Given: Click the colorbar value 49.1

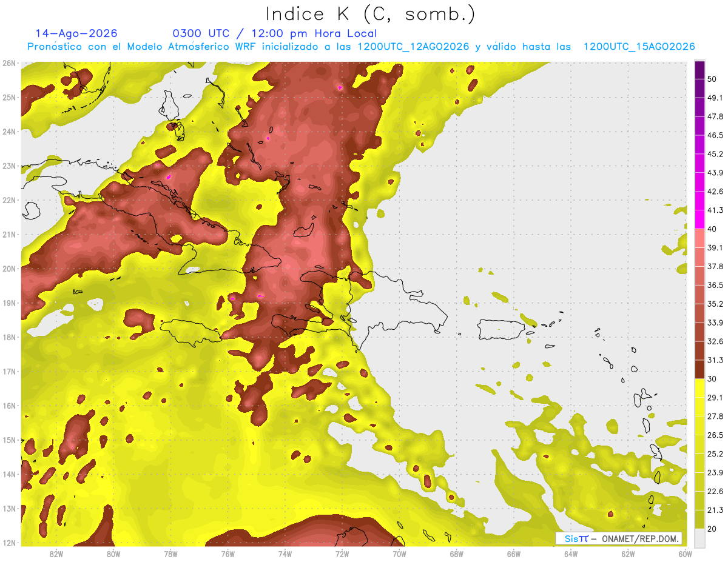Looking at the screenshot, I should (x=715, y=98).
